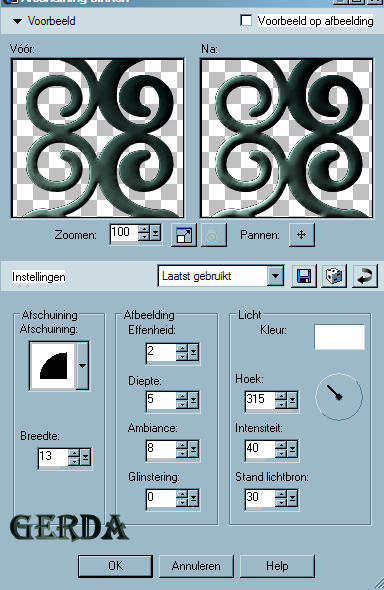The image size is (384, 590).
Task: Click the greyed magnifier preview icon
Action: tap(214, 235)
